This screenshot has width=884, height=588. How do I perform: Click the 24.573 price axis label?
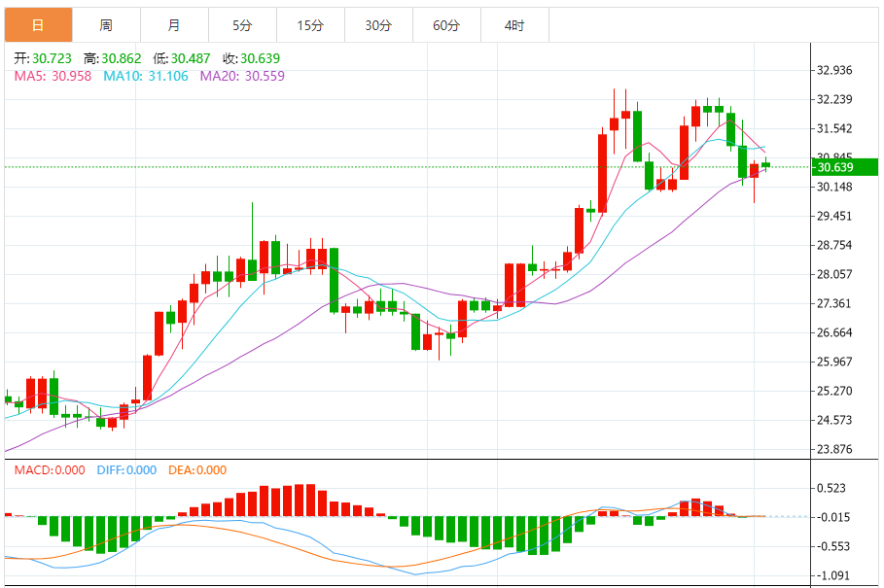(x=834, y=420)
